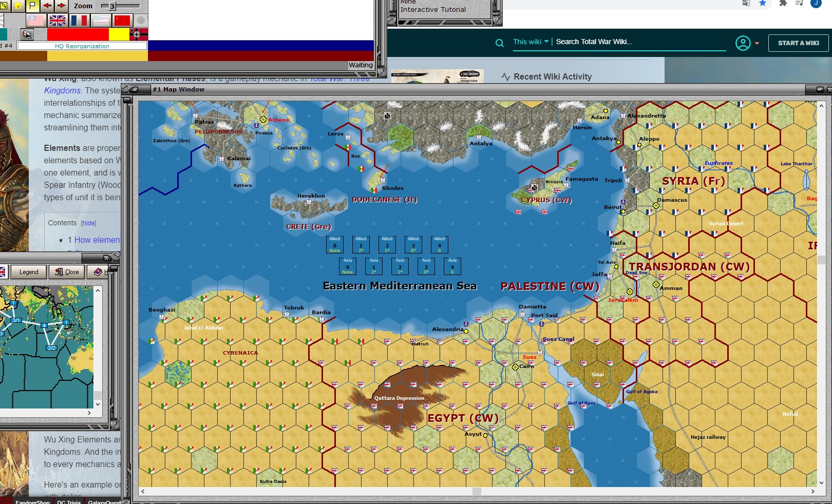Click the Cairo city marker on the map
The image size is (832, 504).
pyautogui.click(x=515, y=367)
